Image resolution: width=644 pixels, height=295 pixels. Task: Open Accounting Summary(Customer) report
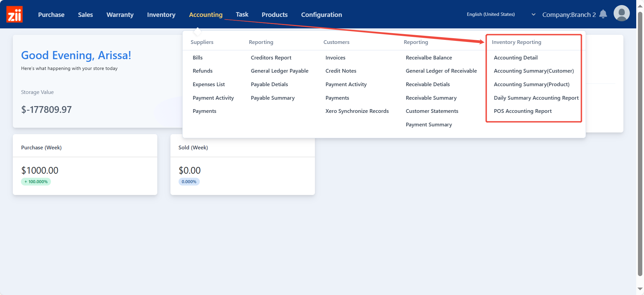pyautogui.click(x=534, y=71)
